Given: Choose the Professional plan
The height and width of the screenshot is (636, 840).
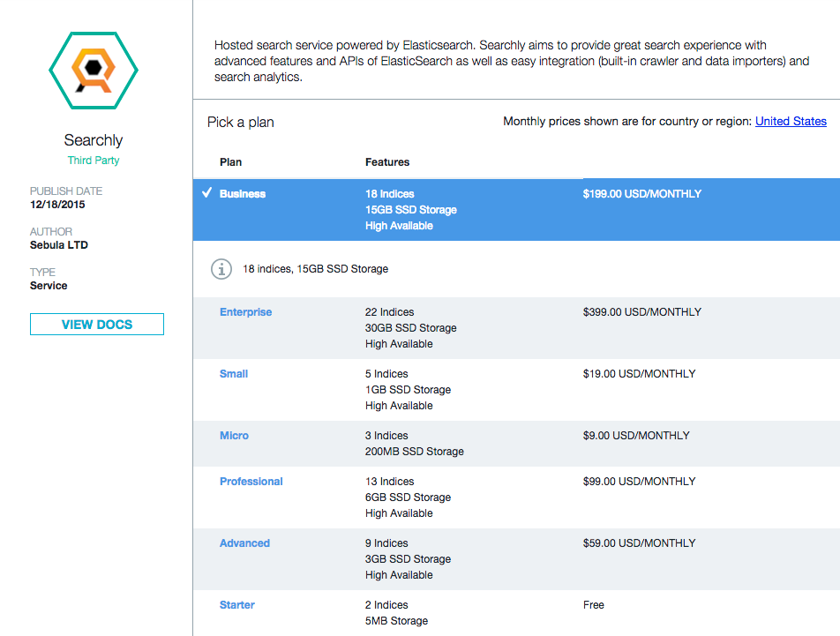Looking at the screenshot, I should point(251,482).
